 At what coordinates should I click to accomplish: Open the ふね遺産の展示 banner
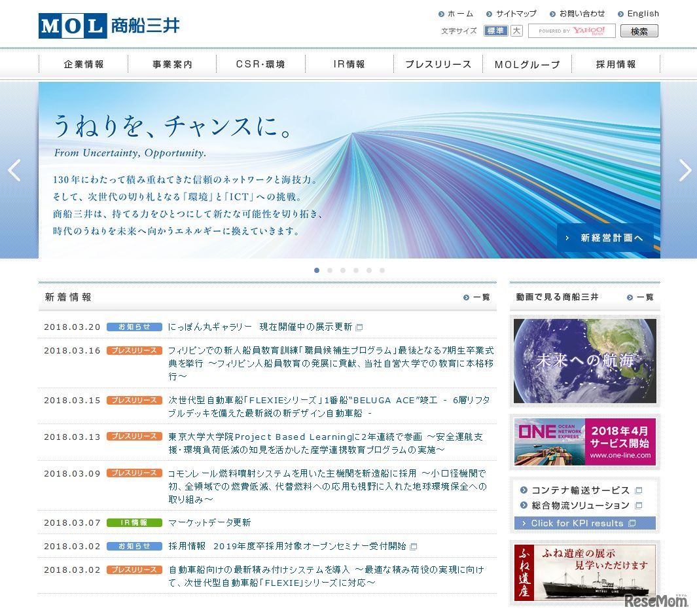(585, 573)
